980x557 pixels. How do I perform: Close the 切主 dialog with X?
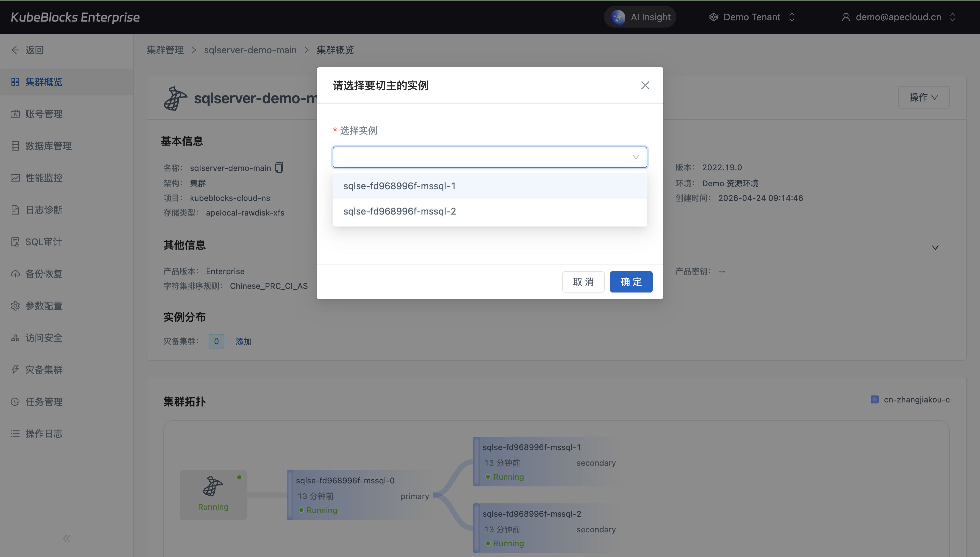point(645,85)
